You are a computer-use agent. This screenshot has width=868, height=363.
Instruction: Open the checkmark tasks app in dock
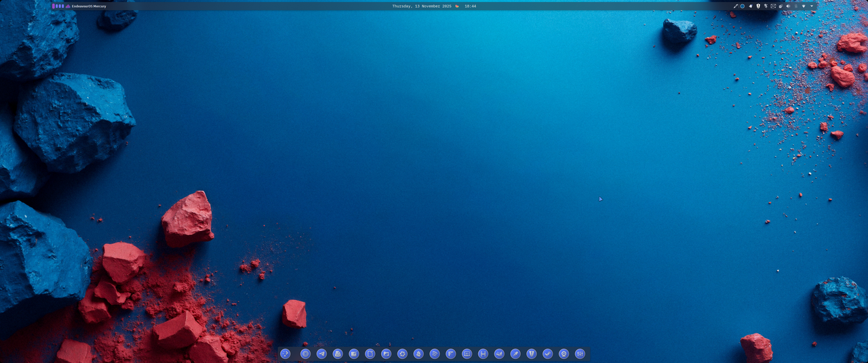tap(547, 354)
